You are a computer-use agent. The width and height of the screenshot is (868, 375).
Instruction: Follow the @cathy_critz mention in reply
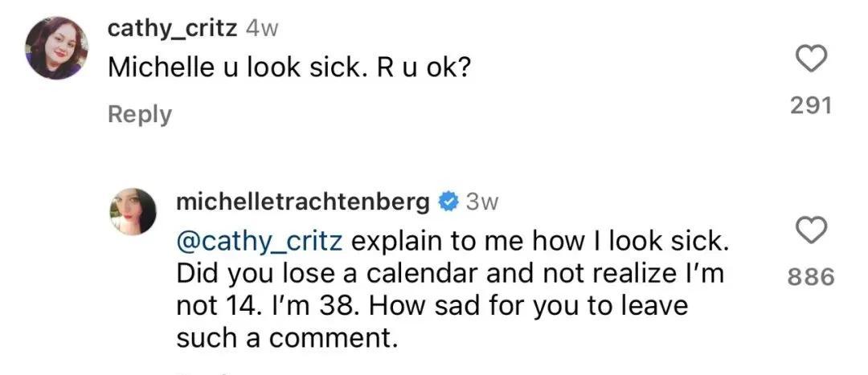[x=259, y=240]
